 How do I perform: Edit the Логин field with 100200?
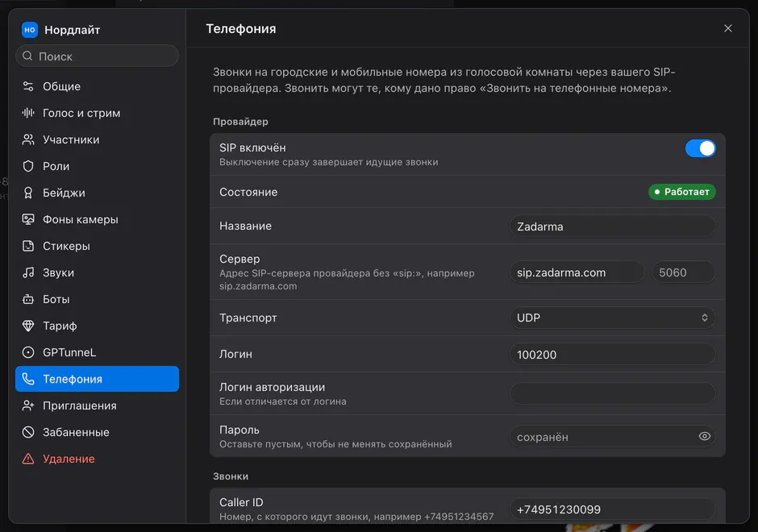613,354
